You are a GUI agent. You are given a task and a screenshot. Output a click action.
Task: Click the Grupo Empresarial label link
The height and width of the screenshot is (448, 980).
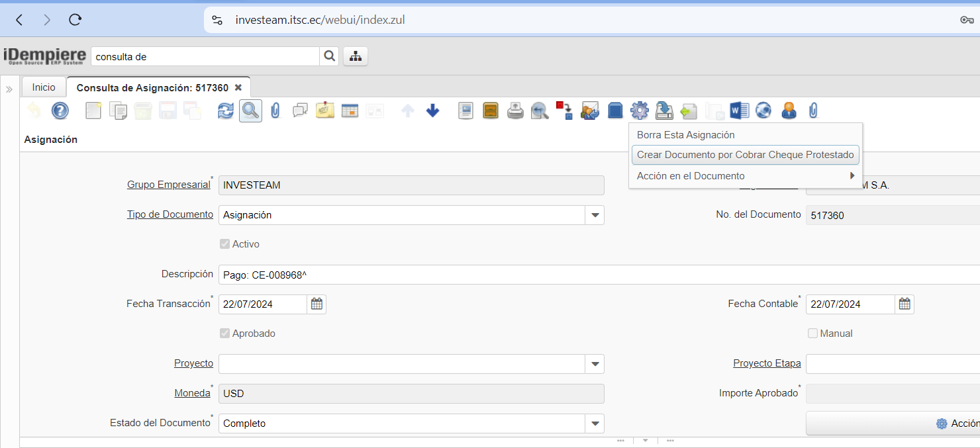pos(168,185)
